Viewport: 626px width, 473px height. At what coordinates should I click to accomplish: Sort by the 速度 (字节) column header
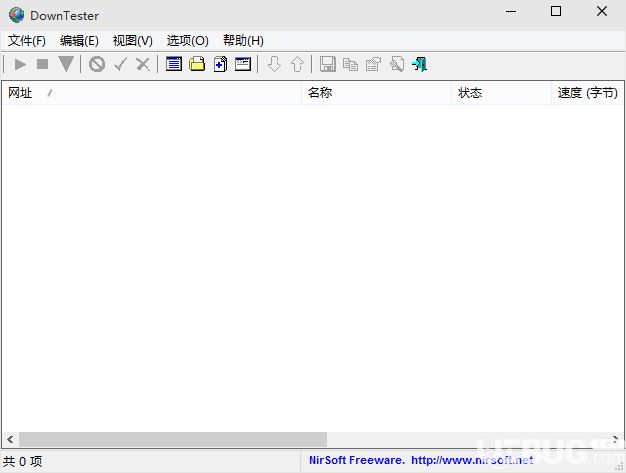click(587, 93)
